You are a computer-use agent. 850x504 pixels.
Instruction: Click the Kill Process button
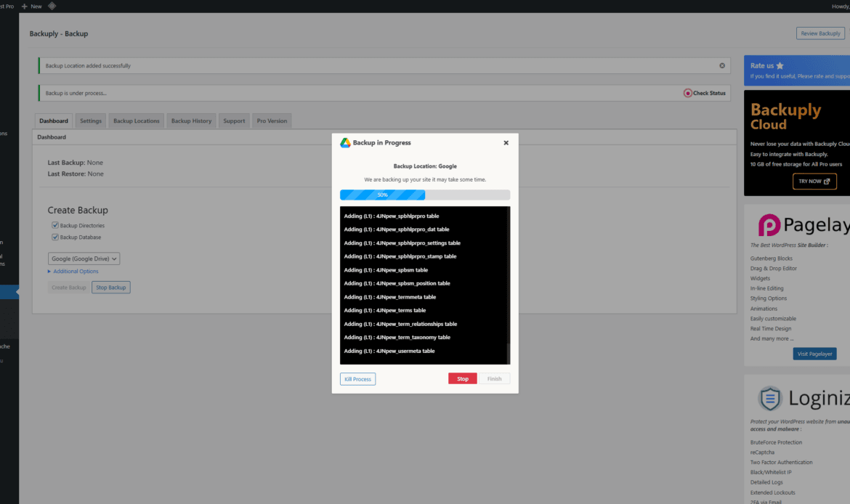tap(357, 378)
